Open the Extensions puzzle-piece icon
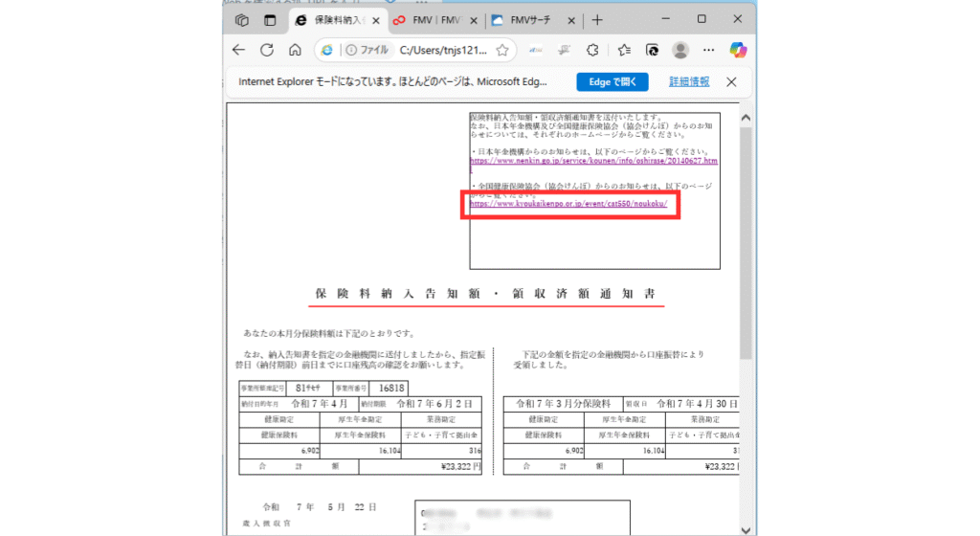Viewport: 980px width, 536px height. (592, 50)
